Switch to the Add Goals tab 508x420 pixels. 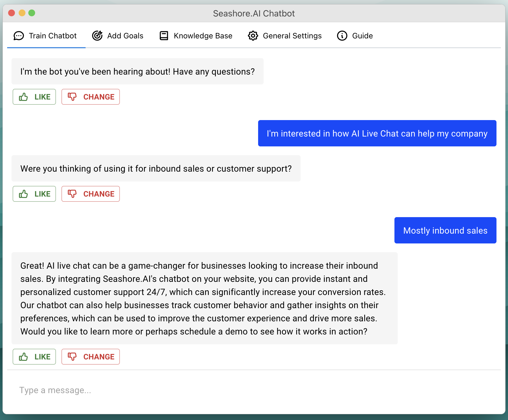118,36
